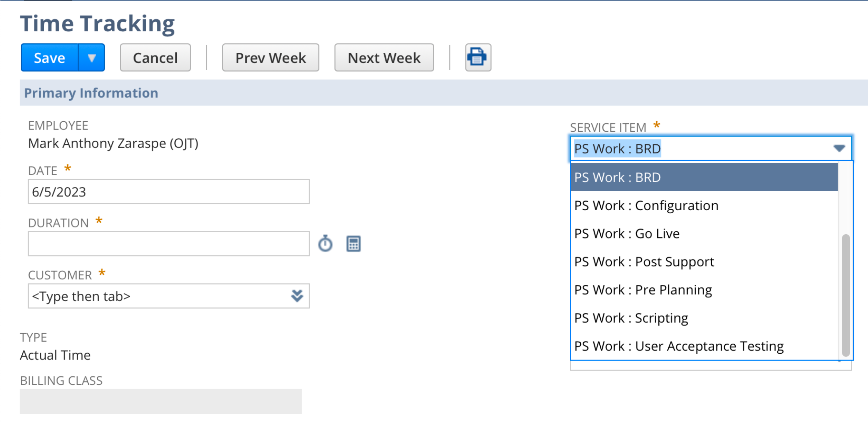Open the duration calculator icon

353,244
